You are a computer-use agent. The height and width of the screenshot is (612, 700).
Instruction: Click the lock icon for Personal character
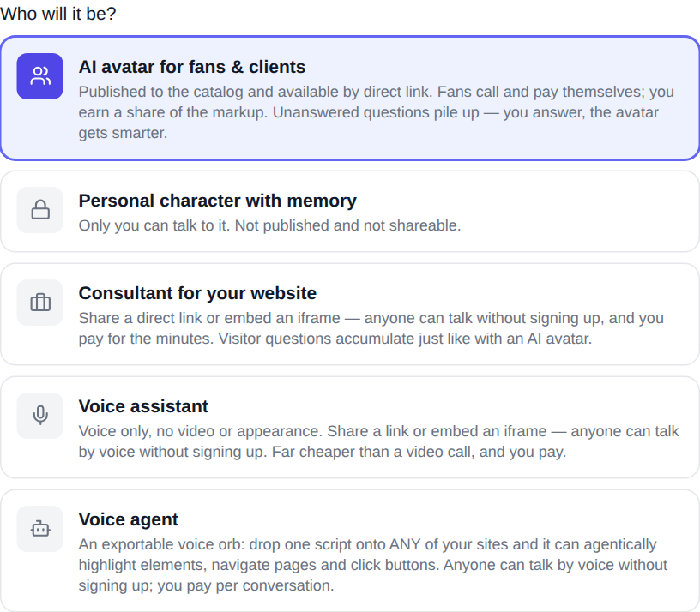click(x=39, y=210)
